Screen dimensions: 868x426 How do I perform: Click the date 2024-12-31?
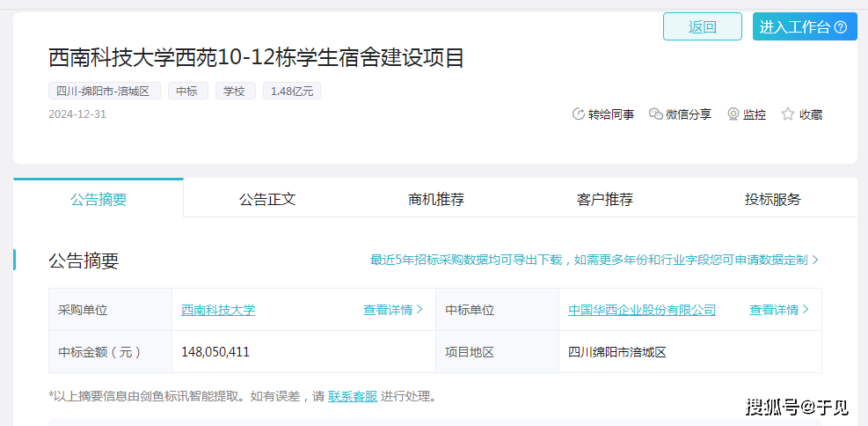coord(77,114)
